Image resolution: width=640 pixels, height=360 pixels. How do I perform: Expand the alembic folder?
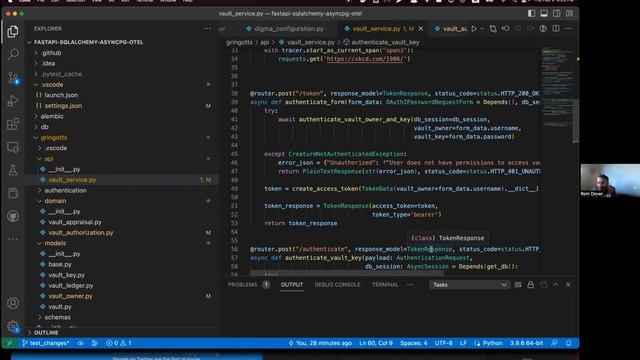pyautogui.click(x=52, y=116)
